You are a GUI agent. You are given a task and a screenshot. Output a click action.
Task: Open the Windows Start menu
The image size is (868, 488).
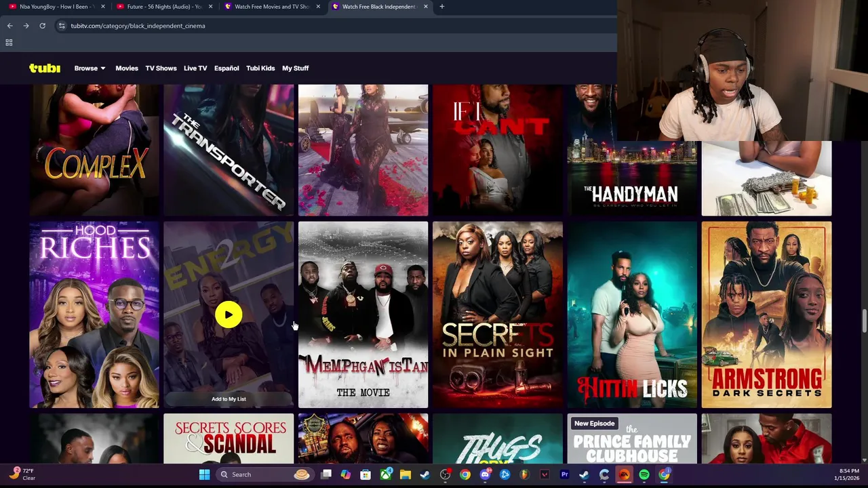[x=204, y=474]
